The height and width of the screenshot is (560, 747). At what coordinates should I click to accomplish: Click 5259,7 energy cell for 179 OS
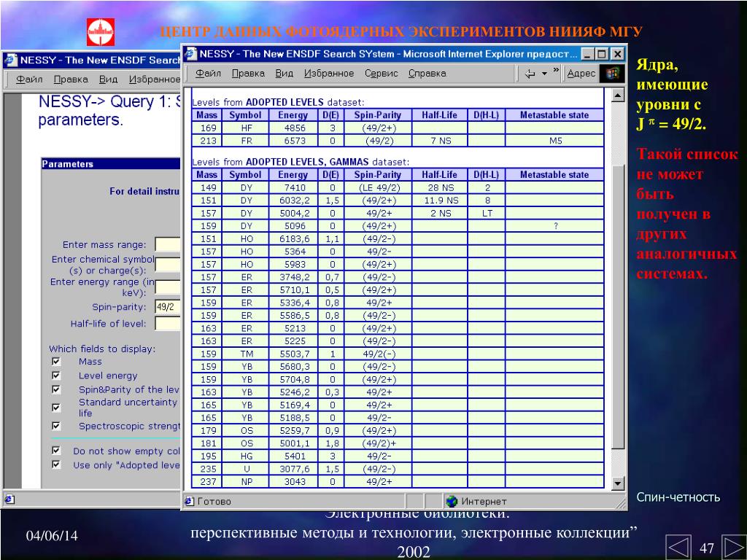(x=293, y=430)
